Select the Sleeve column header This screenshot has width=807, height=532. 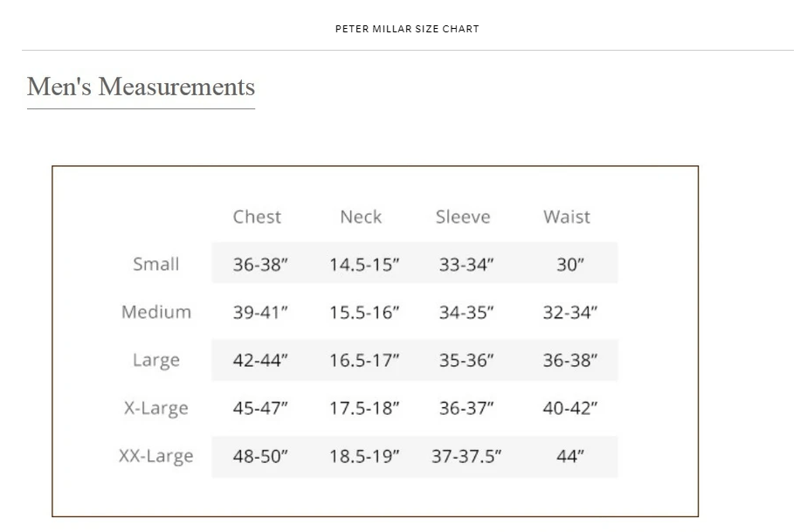pos(463,217)
